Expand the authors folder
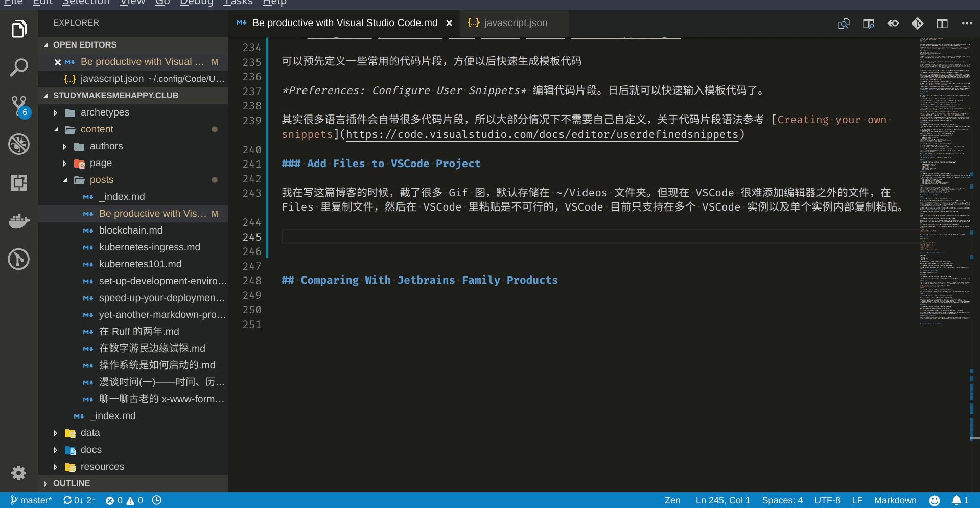 (133, 146)
